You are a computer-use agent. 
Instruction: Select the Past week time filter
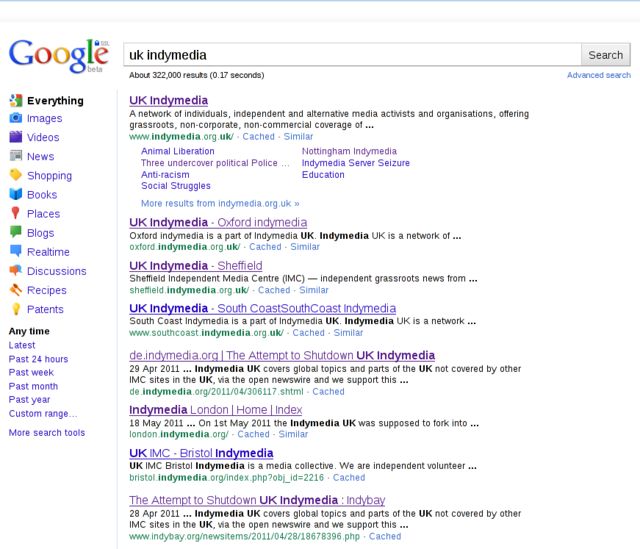tap(33, 373)
